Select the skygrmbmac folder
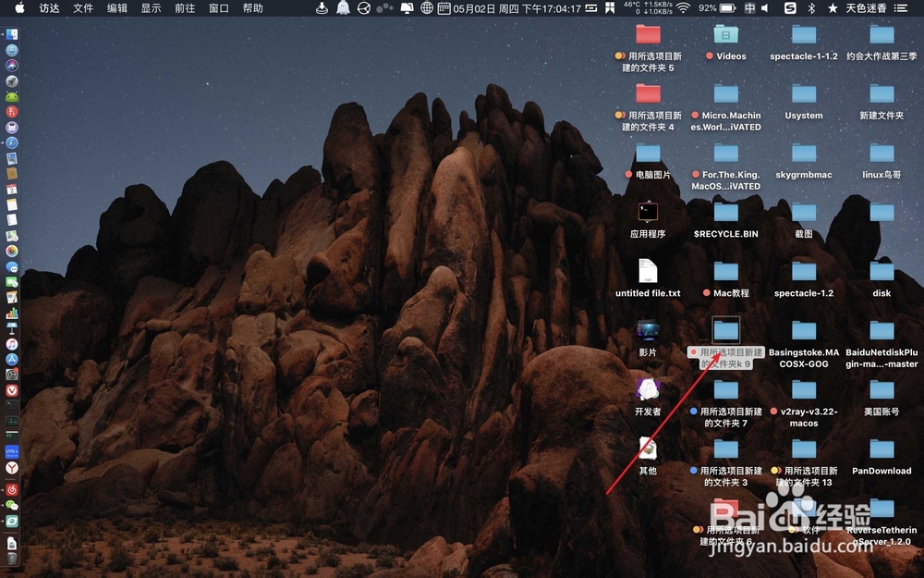Screen dimensions: 924x578 pyautogui.click(x=804, y=161)
